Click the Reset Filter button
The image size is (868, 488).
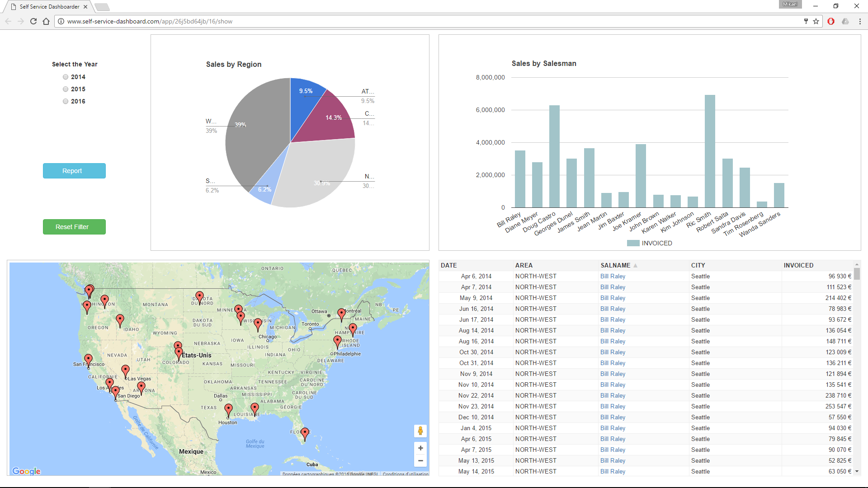coord(72,226)
